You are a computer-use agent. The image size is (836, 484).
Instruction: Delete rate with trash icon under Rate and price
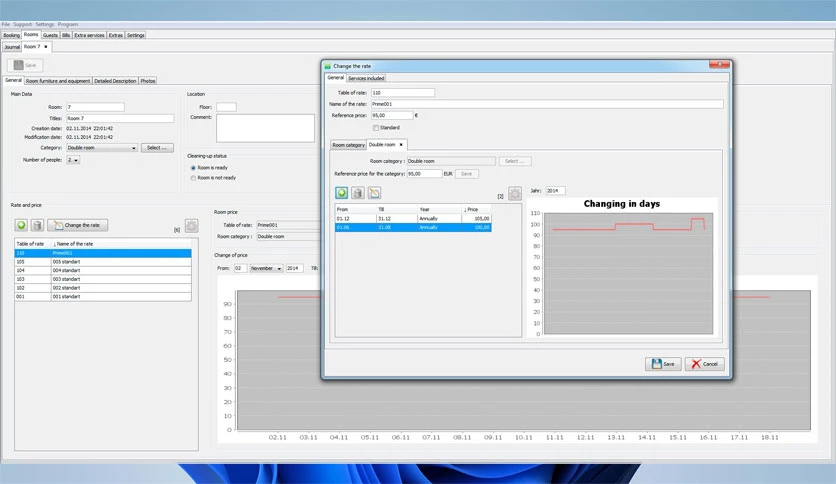pos(37,225)
